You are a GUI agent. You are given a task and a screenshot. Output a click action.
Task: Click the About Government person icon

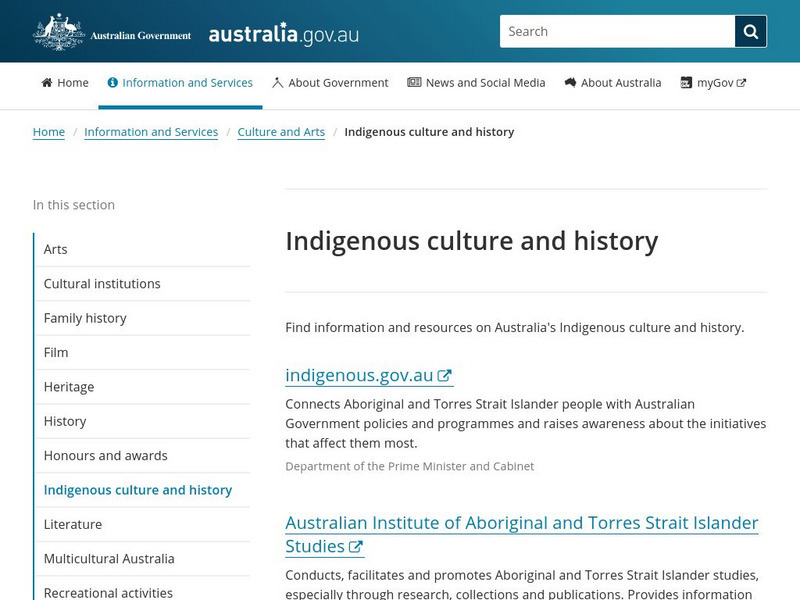tap(278, 83)
